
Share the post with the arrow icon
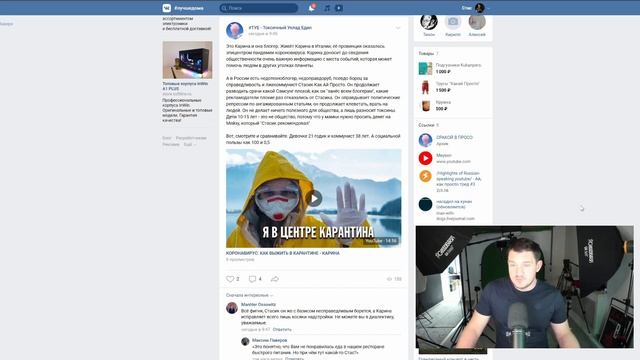(x=275, y=279)
